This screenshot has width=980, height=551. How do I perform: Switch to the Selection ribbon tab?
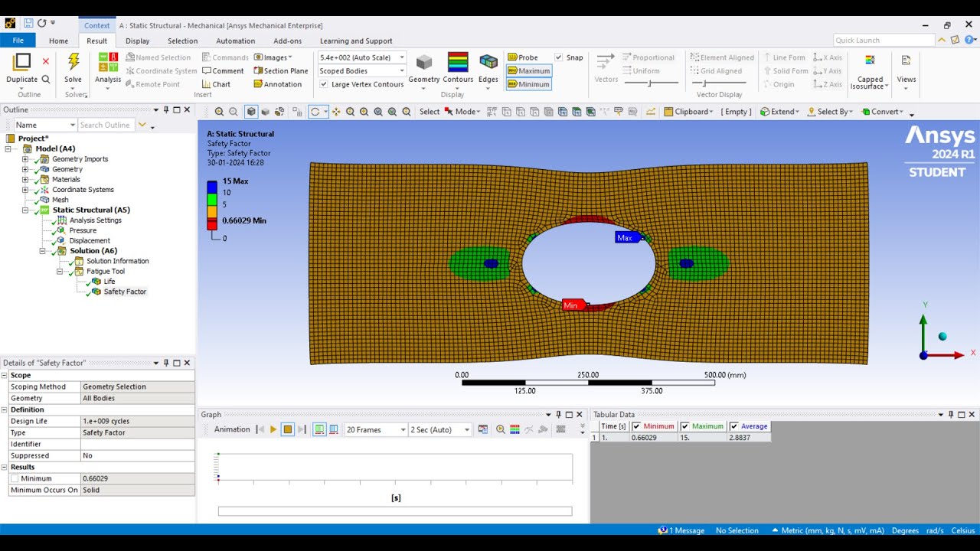tap(182, 41)
